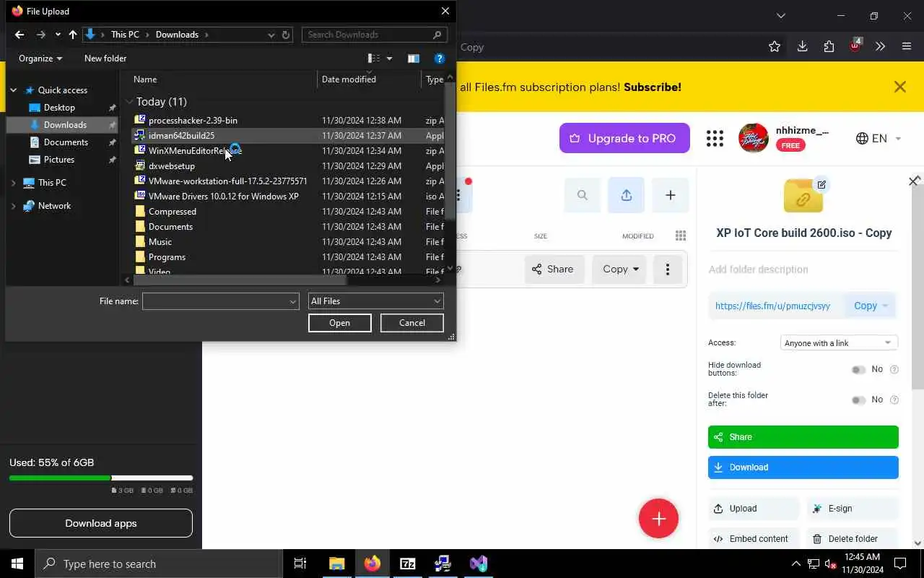Cancel the File Upload dialog
Viewport: 924px width, 578px height.
[x=412, y=323]
